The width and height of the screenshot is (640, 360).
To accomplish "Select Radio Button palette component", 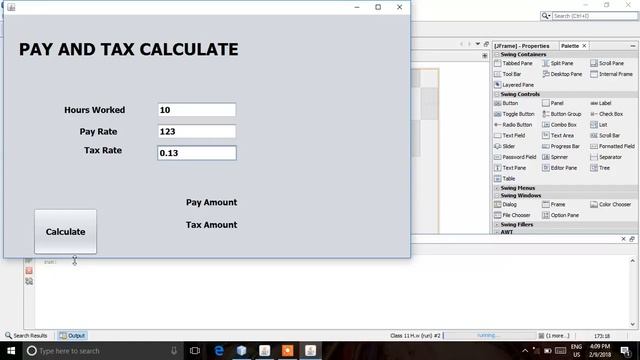I will click(x=513, y=124).
